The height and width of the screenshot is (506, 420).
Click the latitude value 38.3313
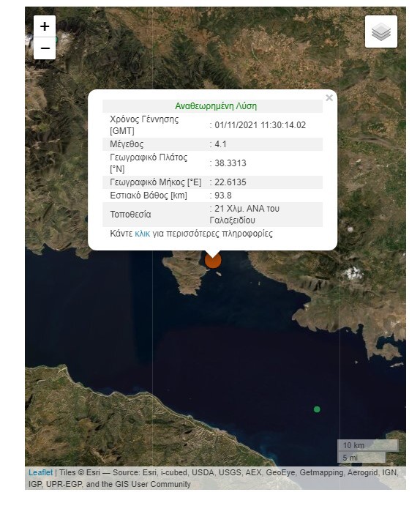click(230, 163)
